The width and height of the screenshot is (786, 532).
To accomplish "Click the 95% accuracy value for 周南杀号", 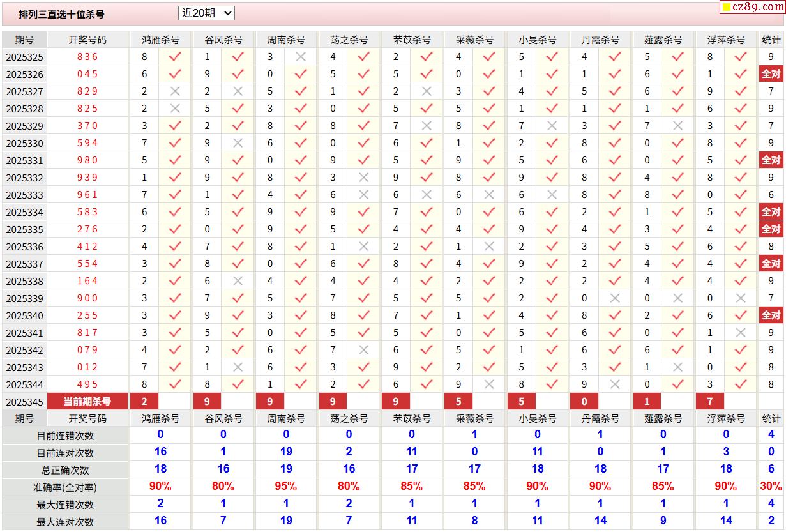I will [285, 487].
